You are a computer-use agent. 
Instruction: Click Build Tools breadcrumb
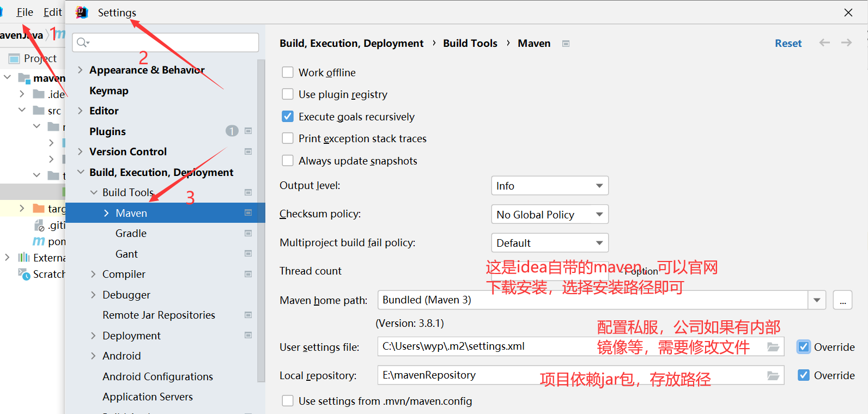470,43
